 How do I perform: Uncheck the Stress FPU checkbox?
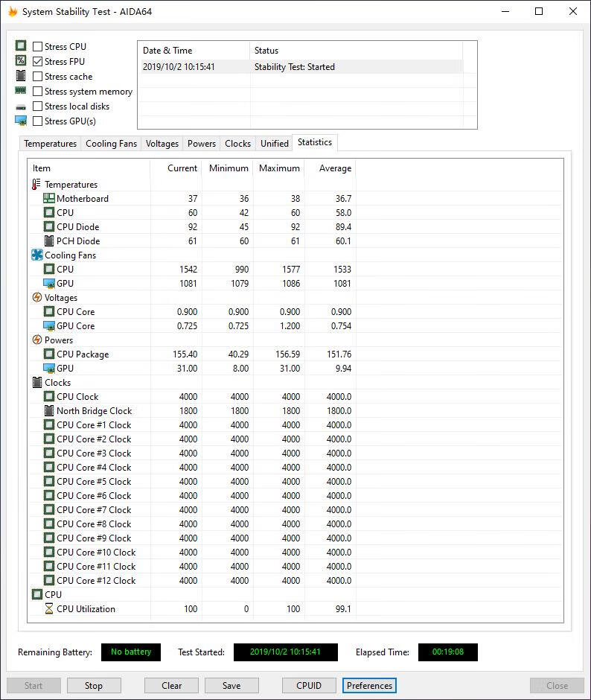(x=38, y=61)
